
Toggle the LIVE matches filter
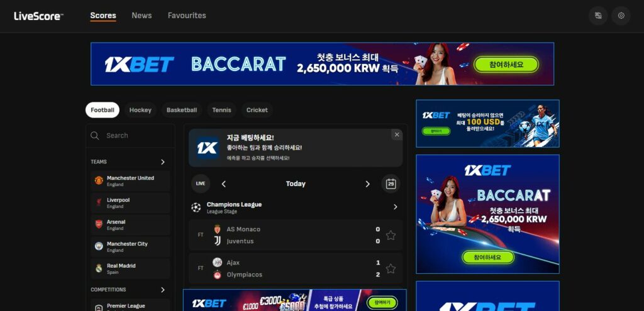(201, 183)
